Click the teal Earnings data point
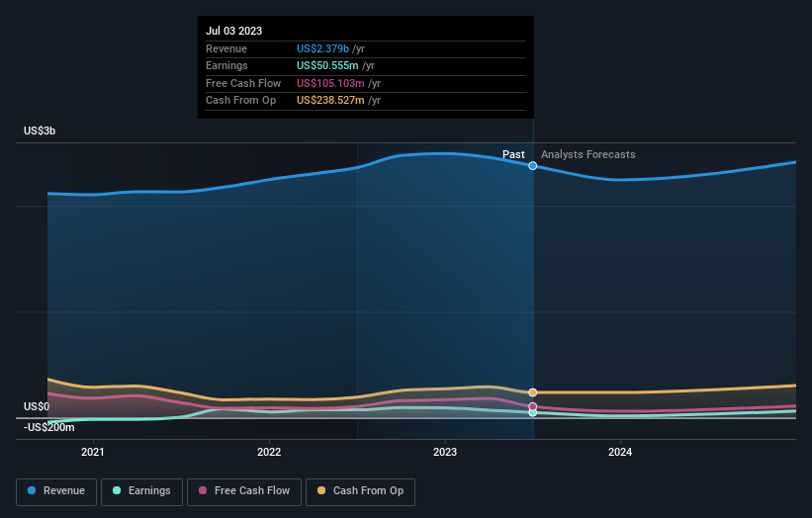Image resolution: width=812 pixels, height=518 pixels. pyautogui.click(x=532, y=412)
